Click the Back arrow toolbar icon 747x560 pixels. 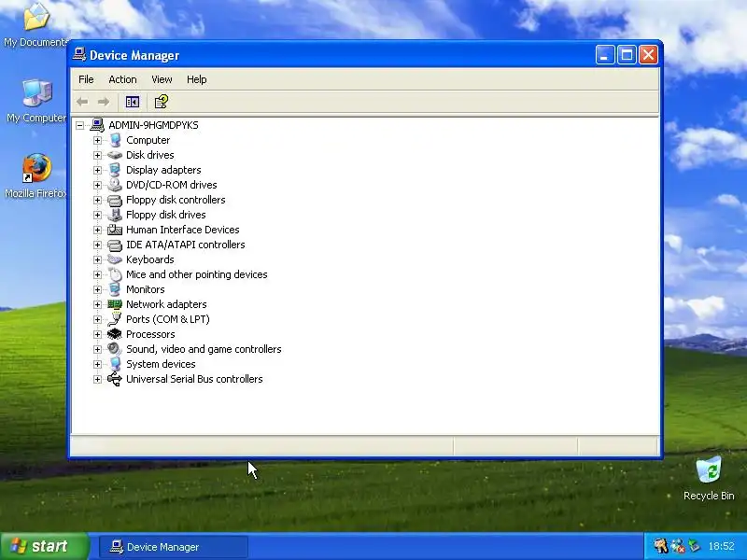tap(82, 102)
